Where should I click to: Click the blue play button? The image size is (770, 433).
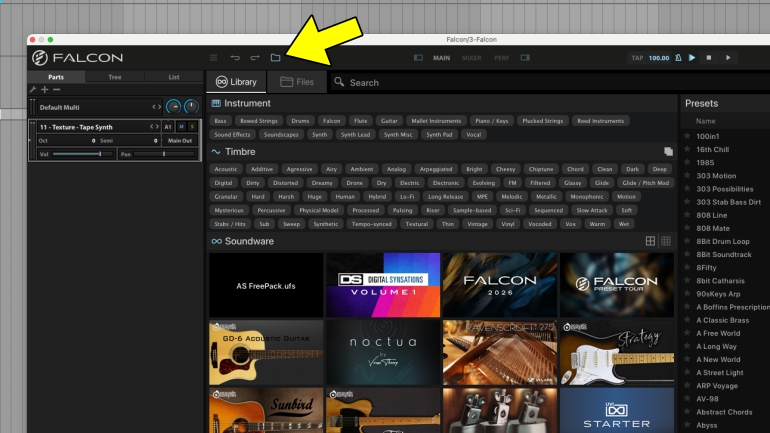coord(692,58)
